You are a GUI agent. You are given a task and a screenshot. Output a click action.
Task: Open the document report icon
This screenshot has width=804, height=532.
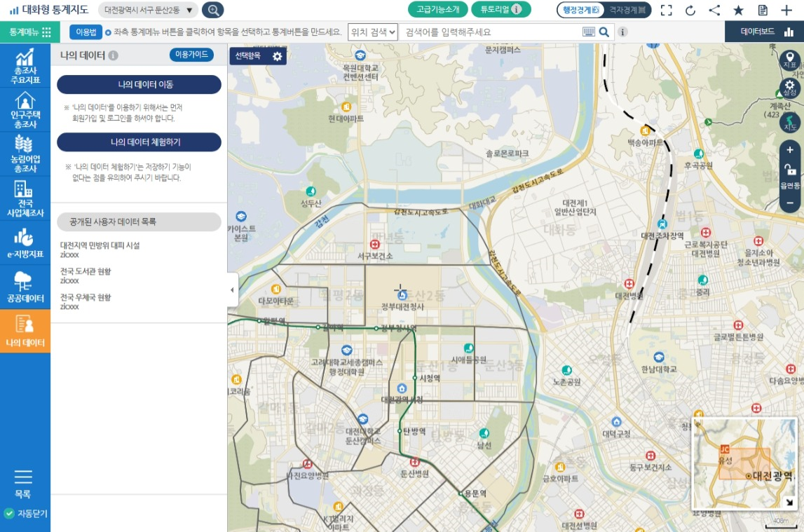[x=763, y=11]
